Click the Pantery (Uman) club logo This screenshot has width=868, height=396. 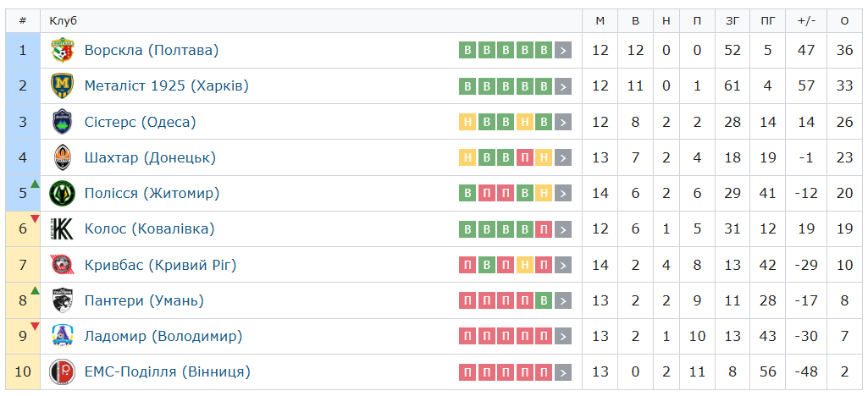(x=63, y=300)
